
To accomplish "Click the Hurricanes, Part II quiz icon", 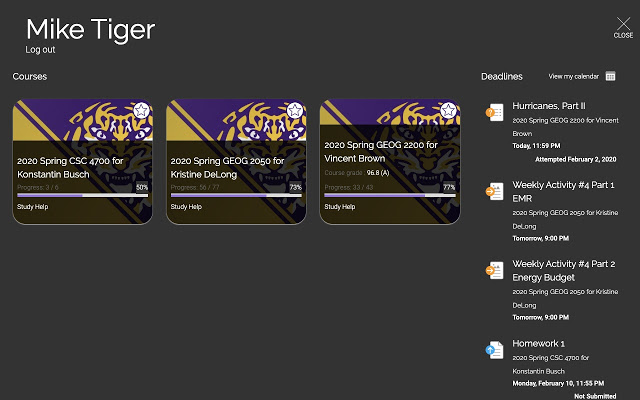I will tap(495, 112).
